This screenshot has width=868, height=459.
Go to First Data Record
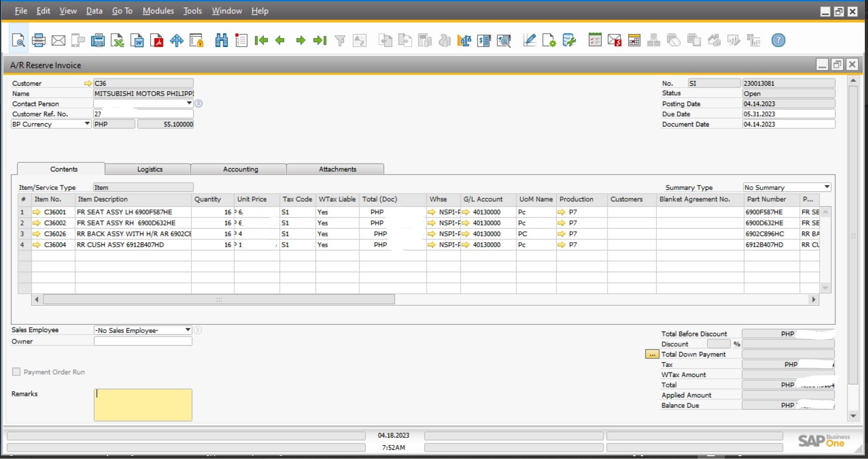tap(261, 41)
